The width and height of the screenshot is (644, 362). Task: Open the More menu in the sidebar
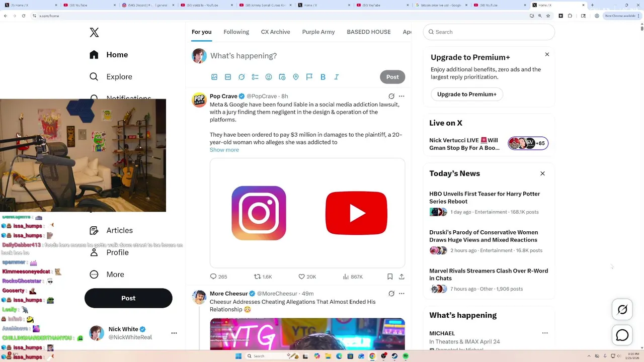[107, 275]
